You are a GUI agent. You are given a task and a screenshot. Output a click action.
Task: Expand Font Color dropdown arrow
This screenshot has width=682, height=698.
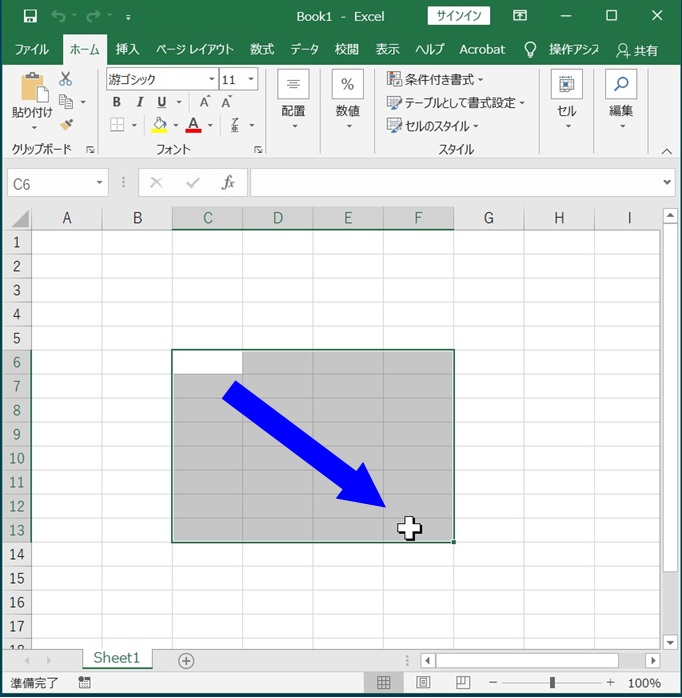click(210, 126)
